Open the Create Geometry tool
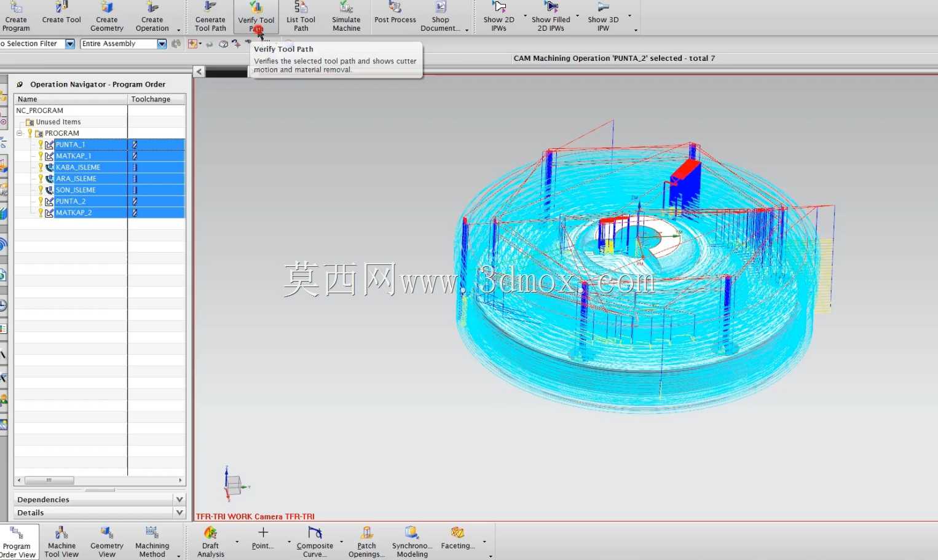The image size is (938, 560). click(107, 16)
